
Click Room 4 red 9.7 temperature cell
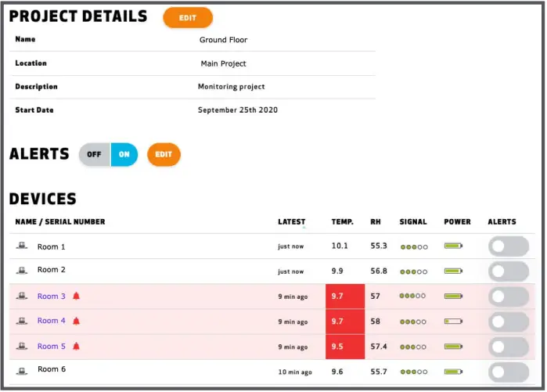[x=345, y=322]
